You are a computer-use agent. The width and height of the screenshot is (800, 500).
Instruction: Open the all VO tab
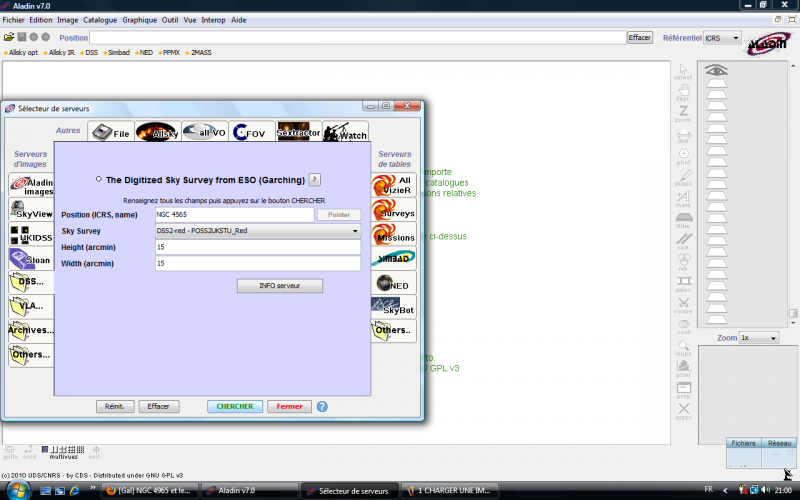point(205,132)
